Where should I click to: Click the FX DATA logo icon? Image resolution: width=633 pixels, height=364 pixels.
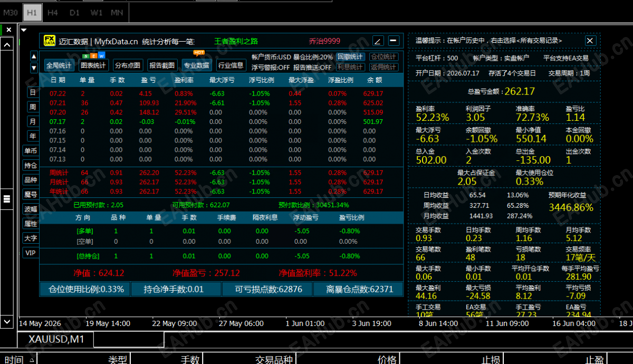(x=49, y=41)
